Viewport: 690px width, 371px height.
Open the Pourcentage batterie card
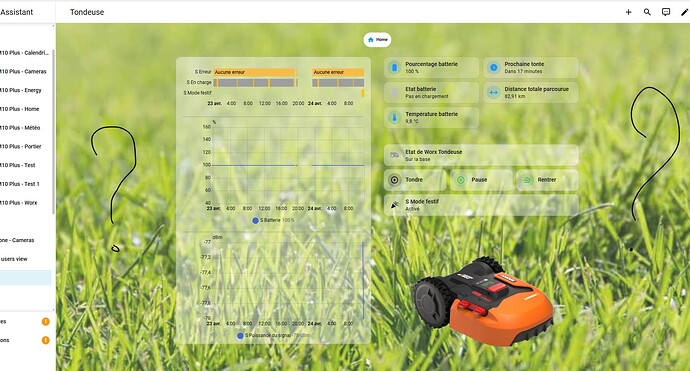click(x=432, y=68)
